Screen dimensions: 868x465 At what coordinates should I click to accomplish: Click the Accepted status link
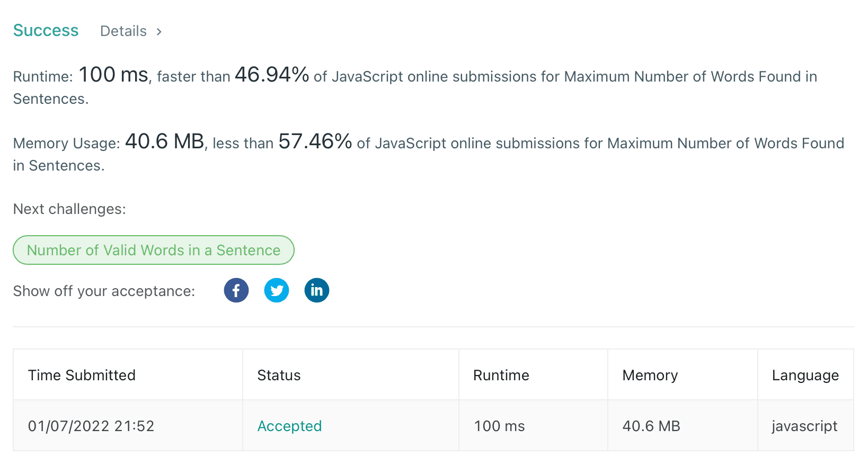pyautogui.click(x=289, y=425)
